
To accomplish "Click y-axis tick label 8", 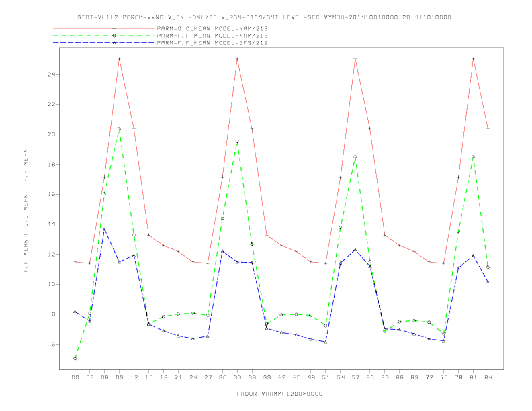I will 54,314.
